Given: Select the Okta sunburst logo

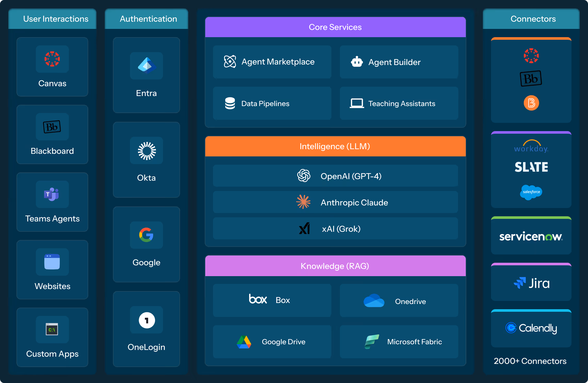Looking at the screenshot, I should click(147, 151).
